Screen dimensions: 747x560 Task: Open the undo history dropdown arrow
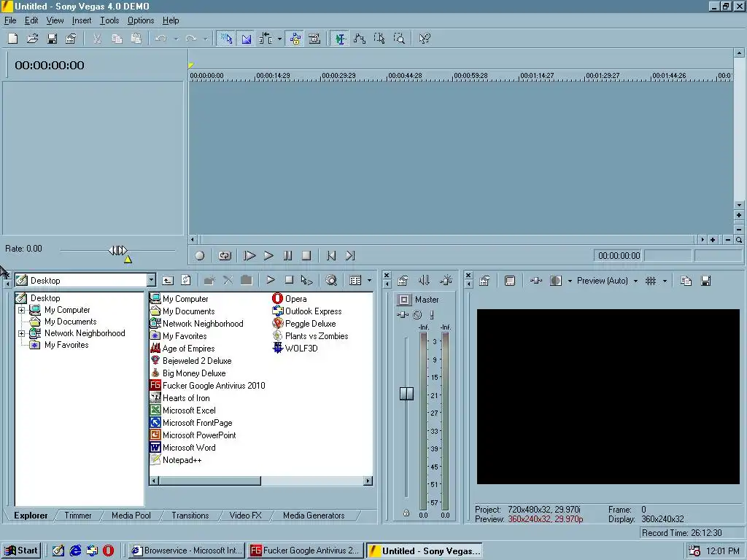click(176, 39)
